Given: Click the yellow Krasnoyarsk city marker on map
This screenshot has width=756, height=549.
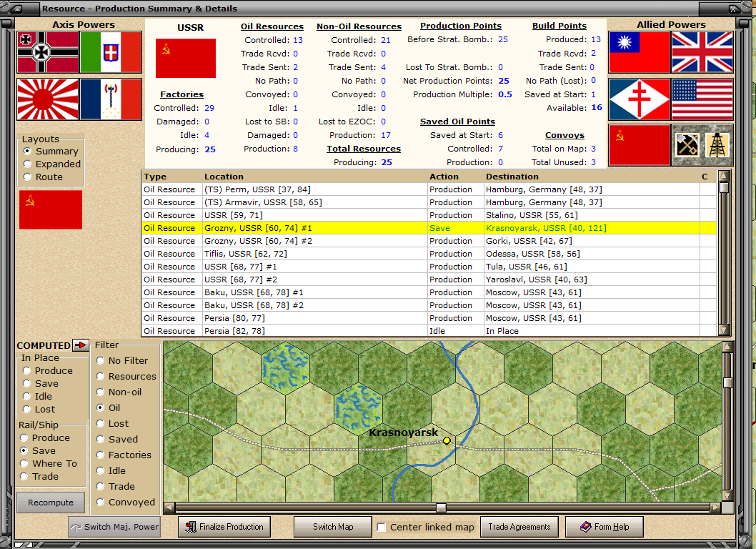Looking at the screenshot, I should click(447, 440).
